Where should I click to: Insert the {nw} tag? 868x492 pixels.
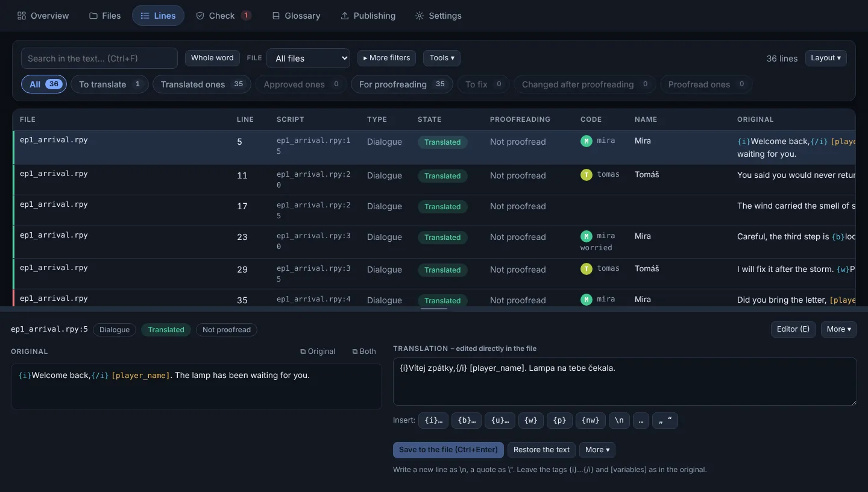coord(591,420)
